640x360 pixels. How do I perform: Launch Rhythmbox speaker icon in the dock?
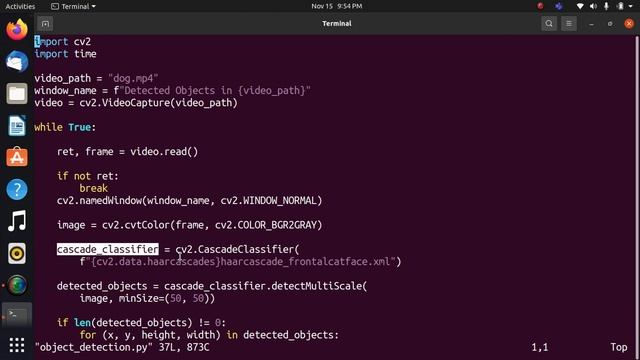point(17,253)
